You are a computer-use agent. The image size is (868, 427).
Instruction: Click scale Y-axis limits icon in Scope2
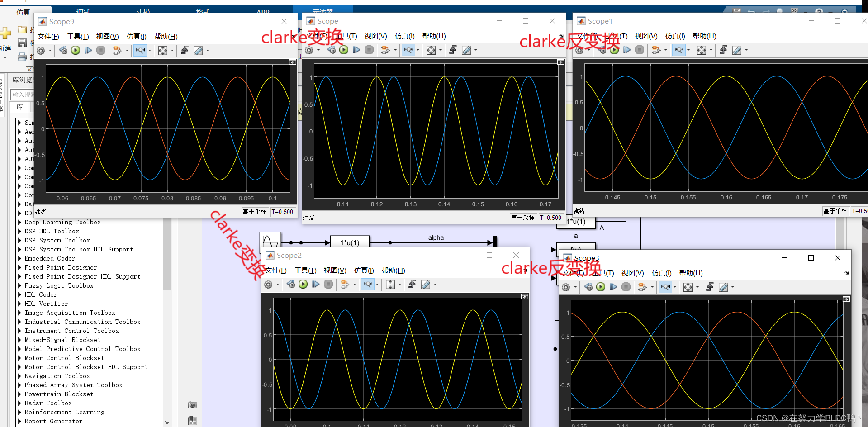pyautogui.click(x=390, y=285)
